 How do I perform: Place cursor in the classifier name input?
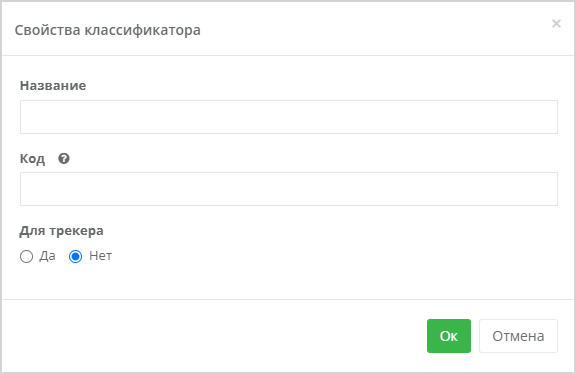click(x=289, y=117)
